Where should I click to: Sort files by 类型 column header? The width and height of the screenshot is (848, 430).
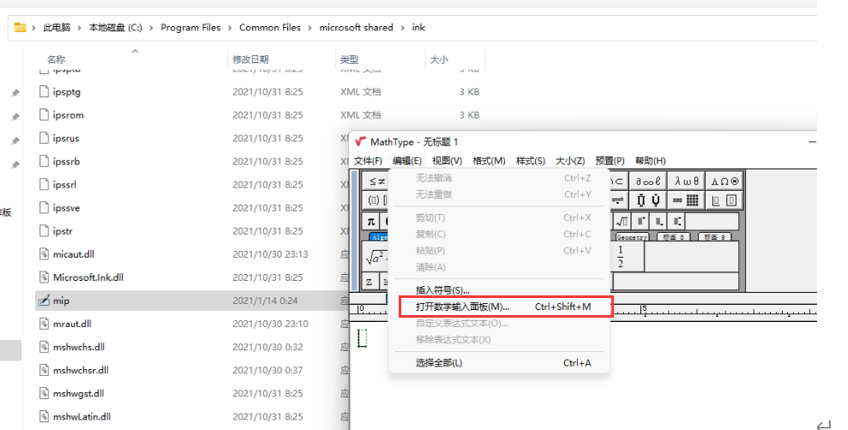(349, 59)
